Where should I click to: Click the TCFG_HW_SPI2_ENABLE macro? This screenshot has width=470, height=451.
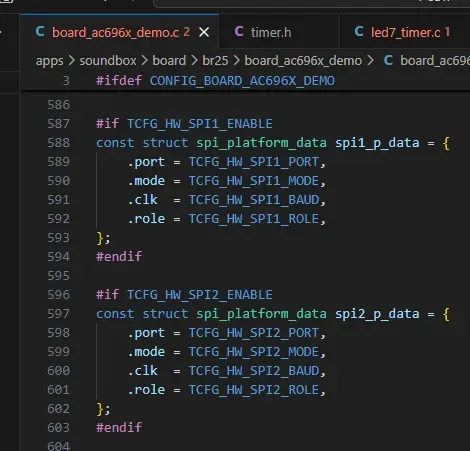coord(200,295)
